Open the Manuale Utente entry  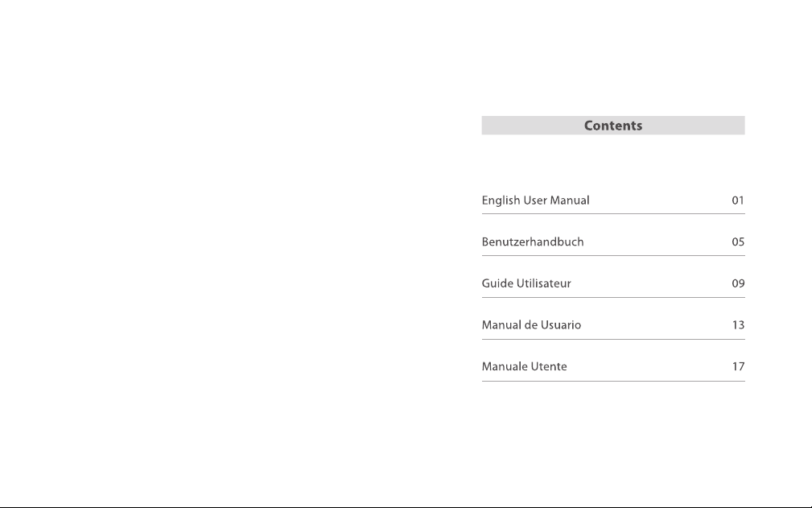(524, 366)
